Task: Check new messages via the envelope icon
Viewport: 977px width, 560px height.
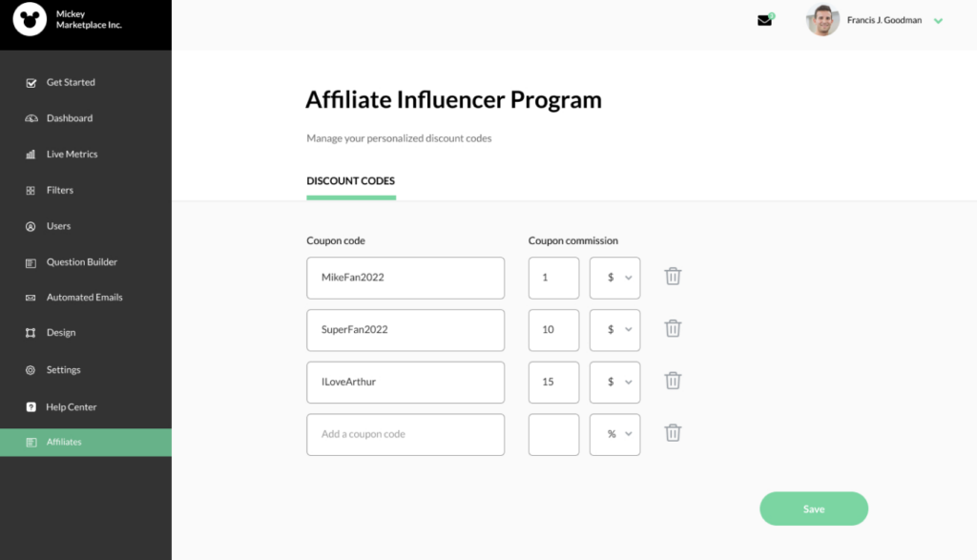Action: pos(764,19)
